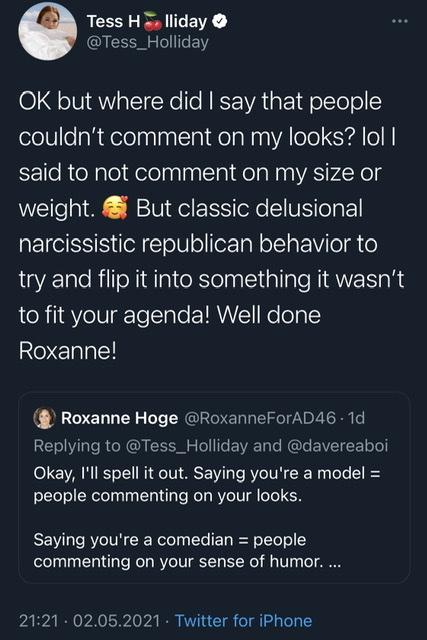Viewport: 427px width, 640px height.
Task: Tap the smiling hearts emoji in tweet
Action: tap(115, 208)
